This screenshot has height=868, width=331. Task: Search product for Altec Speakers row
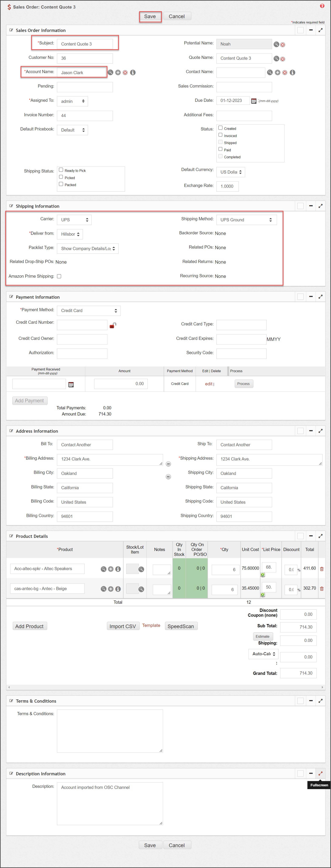pos(104,569)
